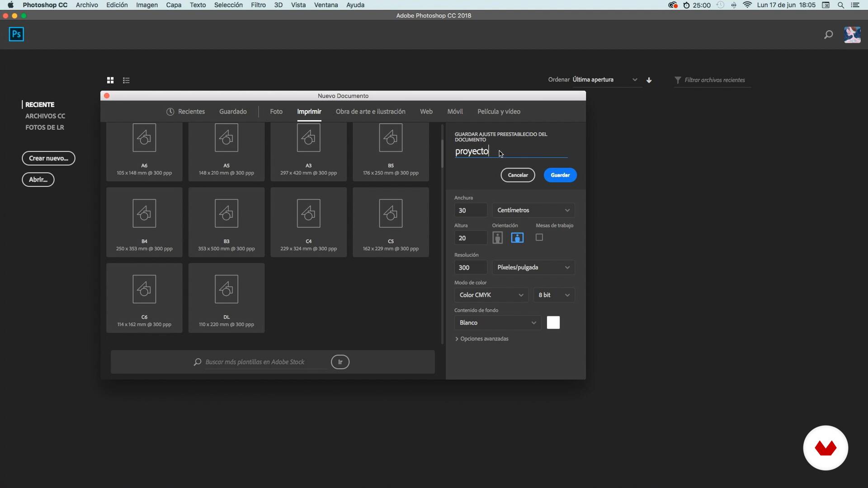This screenshot has width=868, height=488.
Task: Enable the Mesas de trabajo checkbox
Action: point(539,237)
